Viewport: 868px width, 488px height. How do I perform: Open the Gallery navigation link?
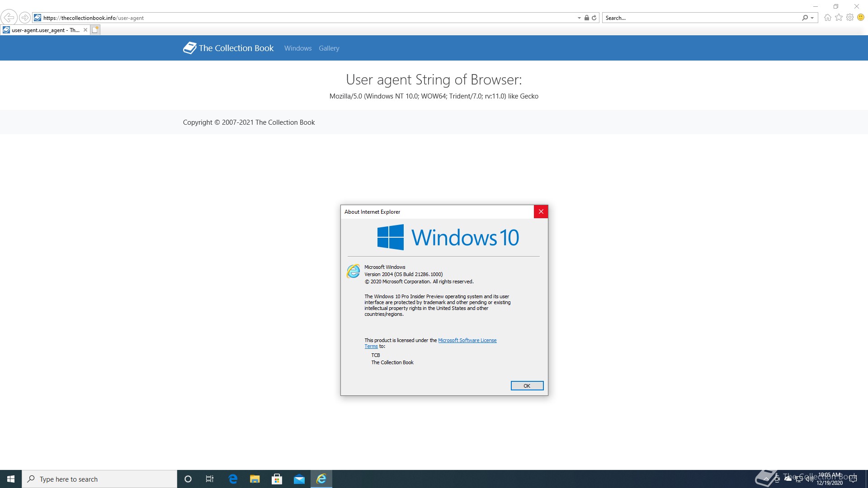pyautogui.click(x=329, y=48)
